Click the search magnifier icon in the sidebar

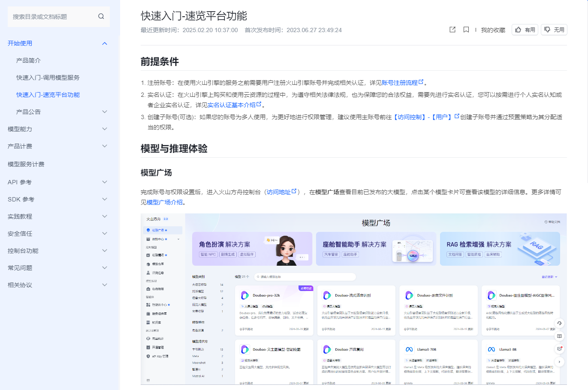(x=101, y=16)
